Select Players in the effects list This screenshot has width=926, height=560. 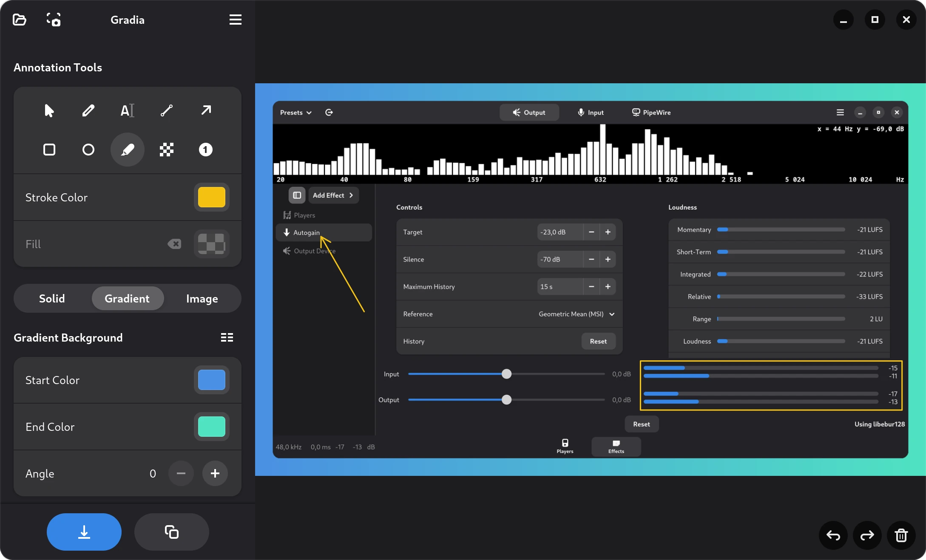(299, 215)
